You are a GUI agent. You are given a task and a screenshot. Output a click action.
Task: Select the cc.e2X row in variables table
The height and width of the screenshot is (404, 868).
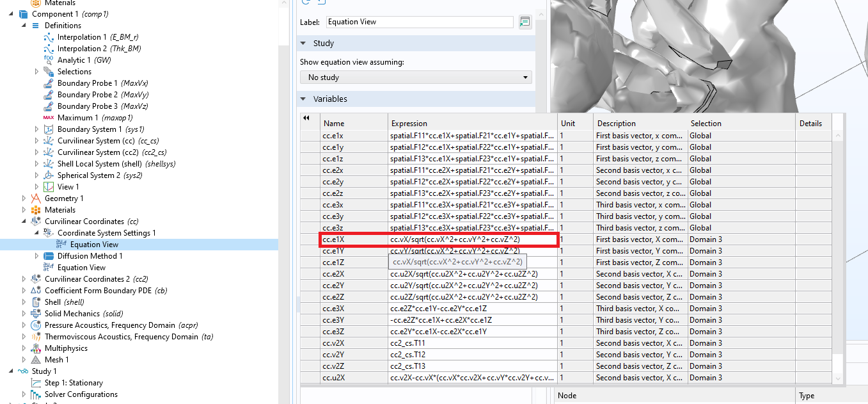click(x=354, y=274)
